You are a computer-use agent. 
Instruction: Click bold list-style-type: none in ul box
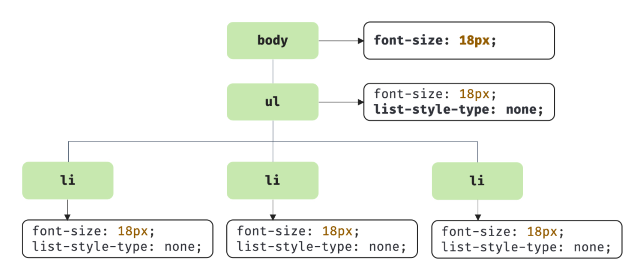[459, 110]
